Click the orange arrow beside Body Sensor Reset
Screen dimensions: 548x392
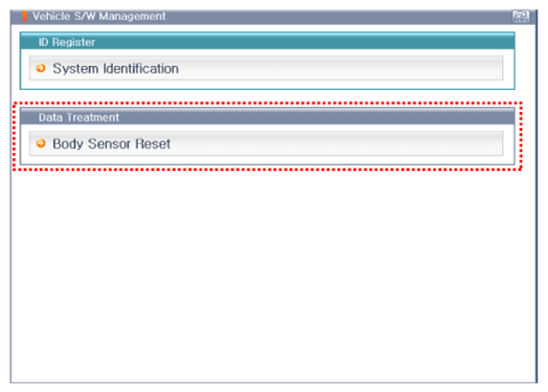coord(41,143)
